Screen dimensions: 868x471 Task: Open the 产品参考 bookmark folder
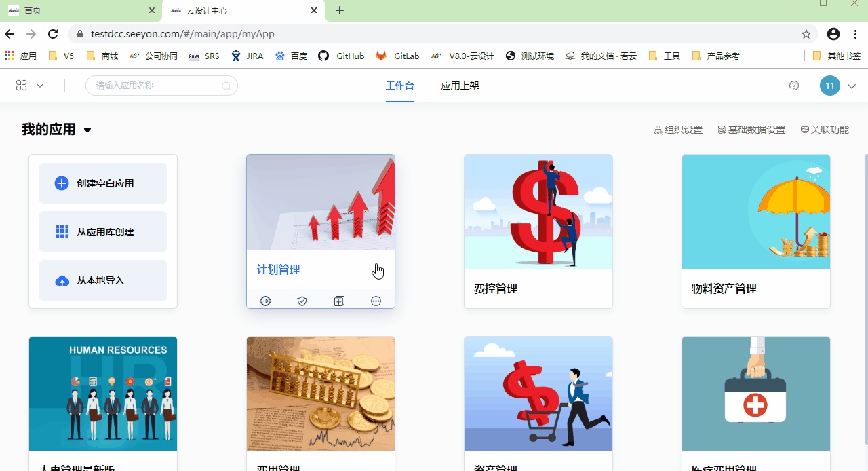(715, 56)
